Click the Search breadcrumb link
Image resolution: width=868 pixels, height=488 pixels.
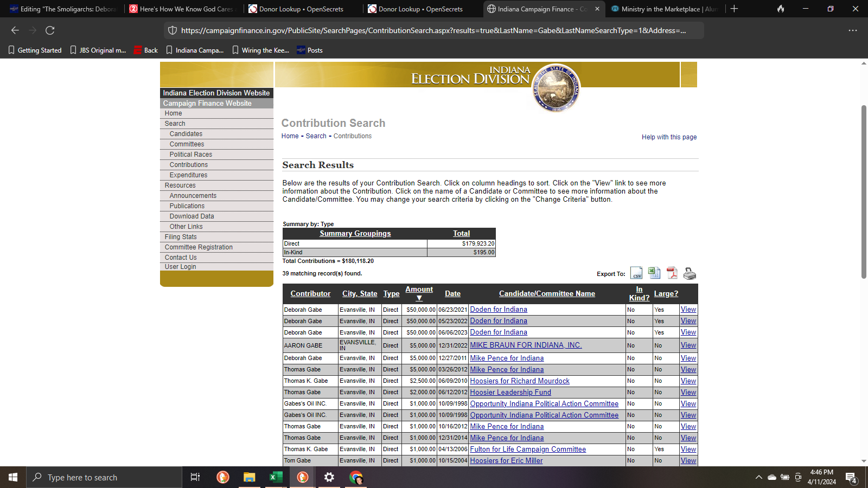click(x=316, y=136)
